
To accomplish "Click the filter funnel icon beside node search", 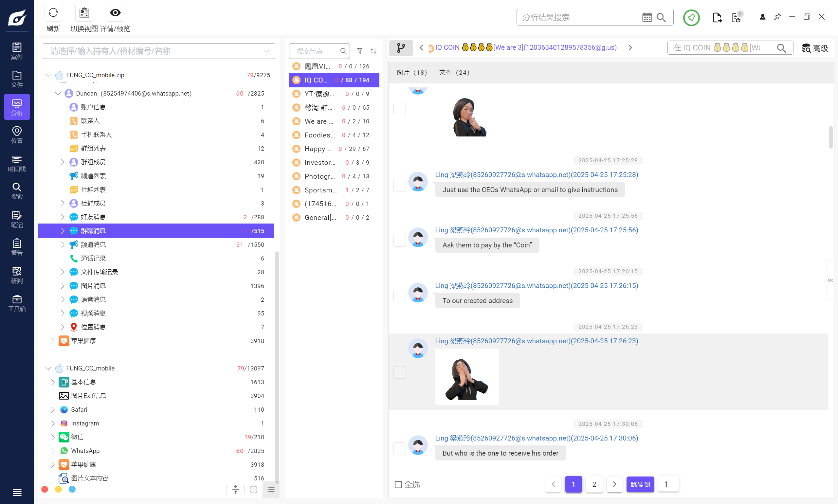I will click(359, 51).
